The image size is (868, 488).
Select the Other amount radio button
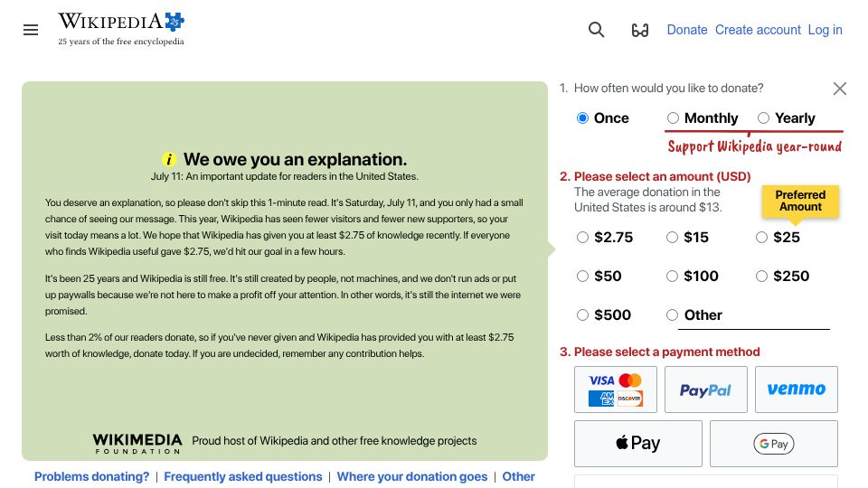pos(672,314)
